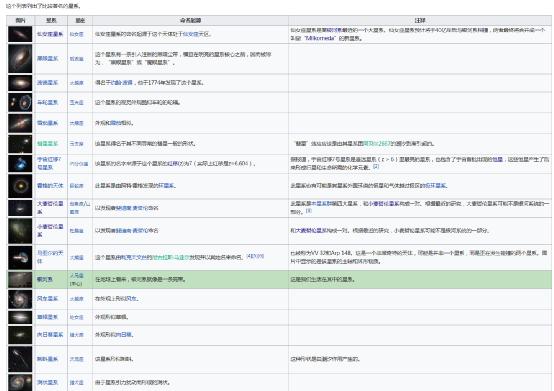Open the Cigar galaxy (雪茄星系) thumbnail
Viewport: 554px width, 391px height.
pyautogui.click(x=20, y=123)
